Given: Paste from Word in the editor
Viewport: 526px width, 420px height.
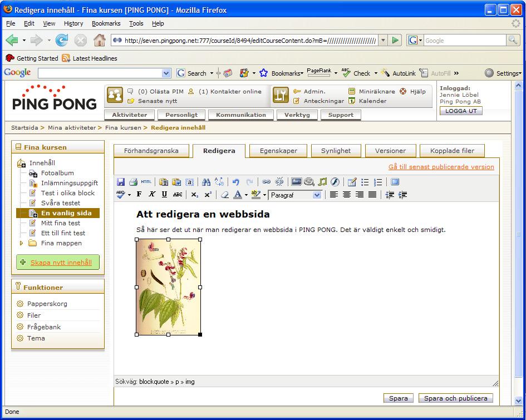Looking at the screenshot, I should point(176,182).
